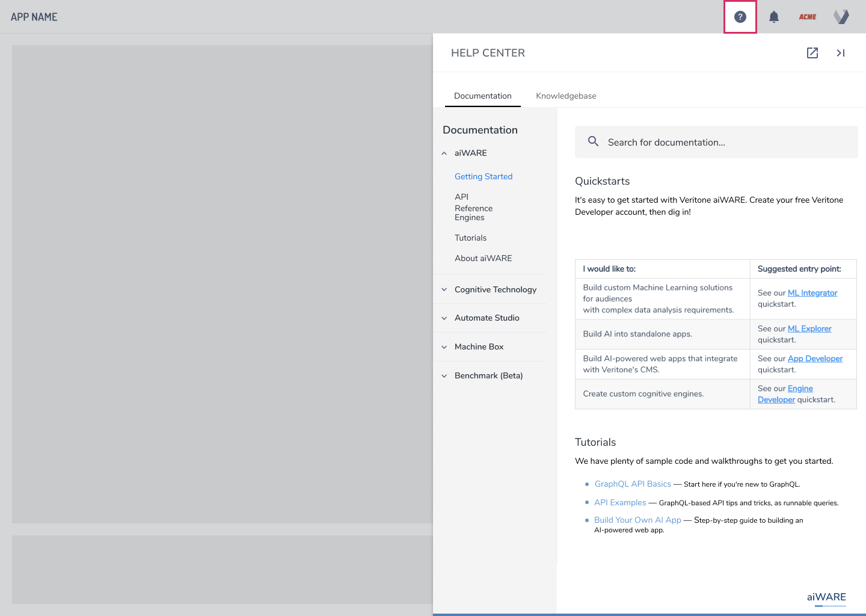Click the search magnifier icon

pos(594,141)
